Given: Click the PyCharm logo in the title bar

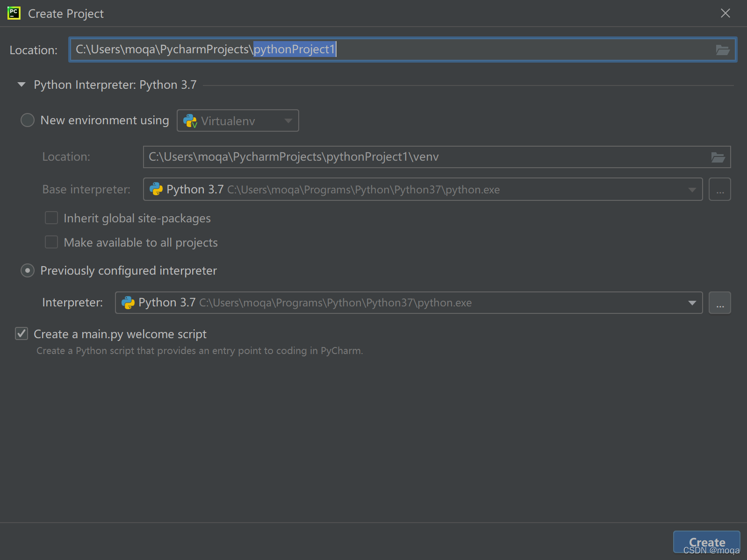Looking at the screenshot, I should 14,13.
